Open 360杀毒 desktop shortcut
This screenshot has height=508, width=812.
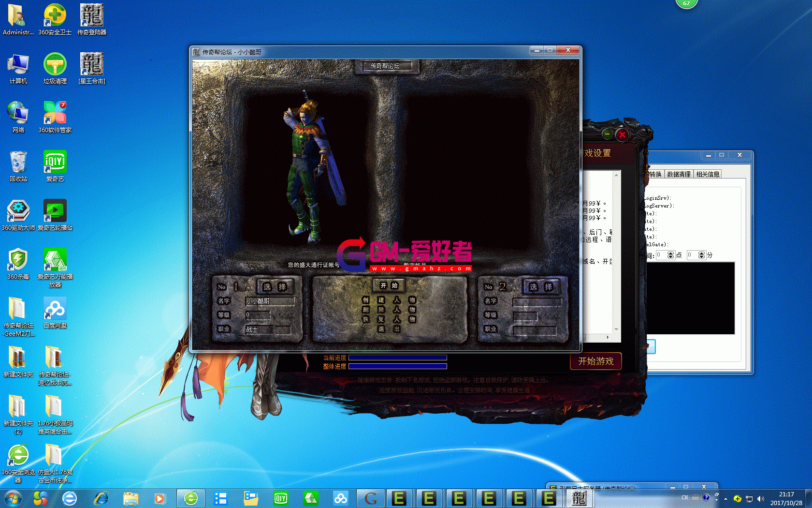[x=18, y=264]
